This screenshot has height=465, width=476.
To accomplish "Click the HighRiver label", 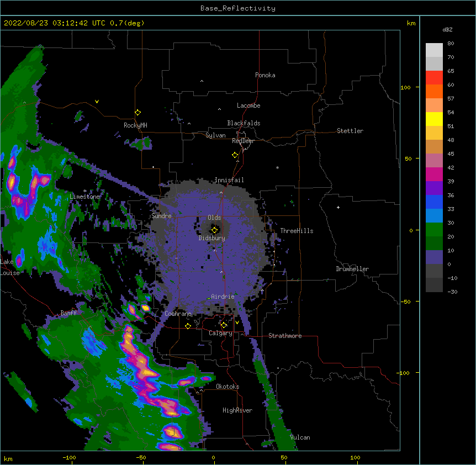I will click(237, 410).
